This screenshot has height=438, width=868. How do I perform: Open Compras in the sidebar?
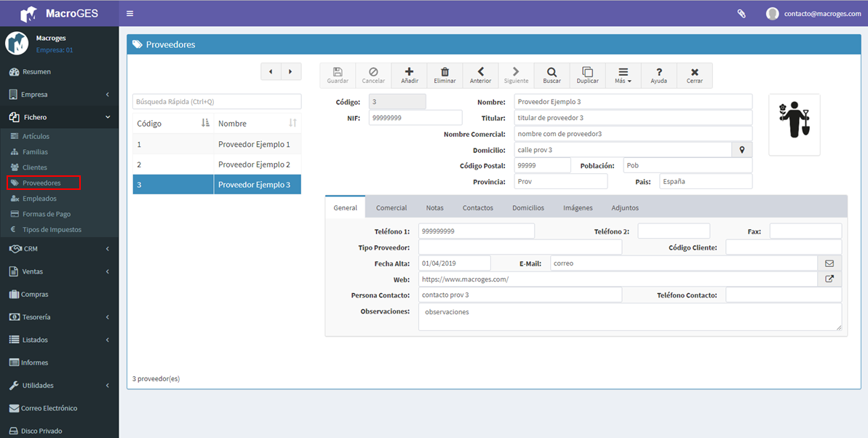coord(59,294)
